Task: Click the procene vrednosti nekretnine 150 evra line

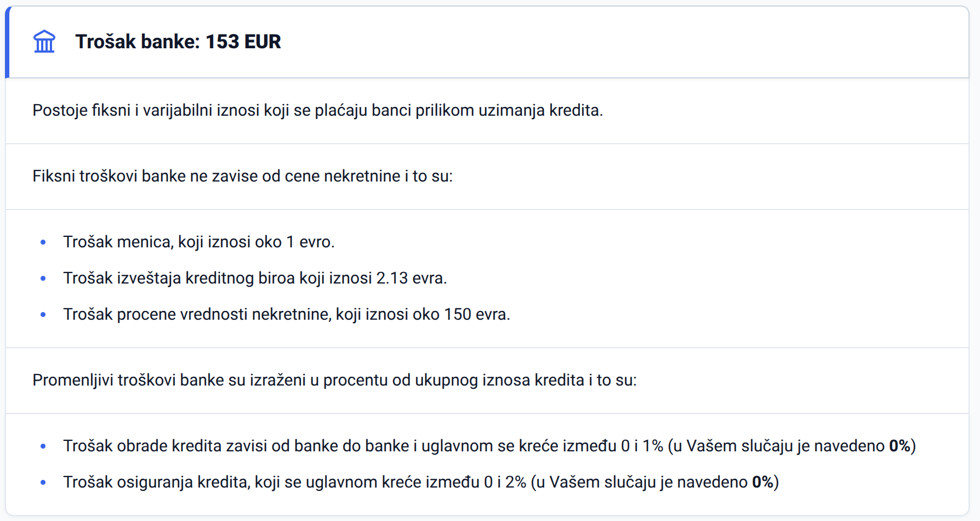Action: 287,314
